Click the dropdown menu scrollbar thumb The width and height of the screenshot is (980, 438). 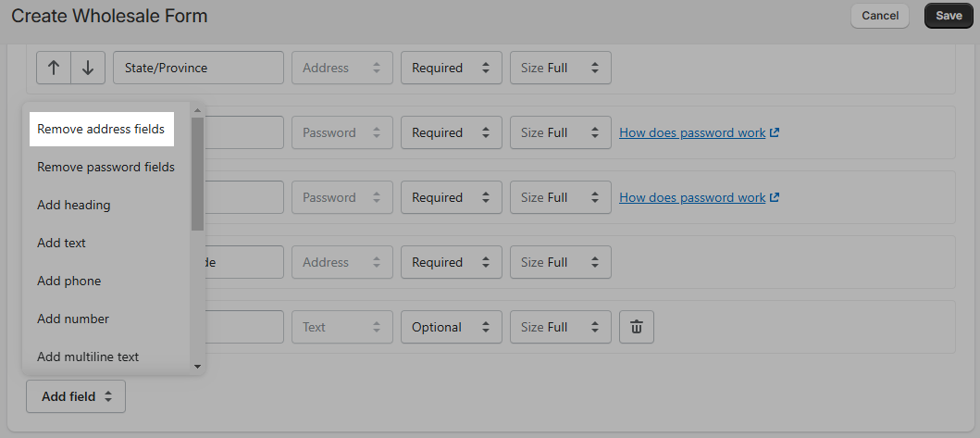pyautogui.click(x=197, y=174)
